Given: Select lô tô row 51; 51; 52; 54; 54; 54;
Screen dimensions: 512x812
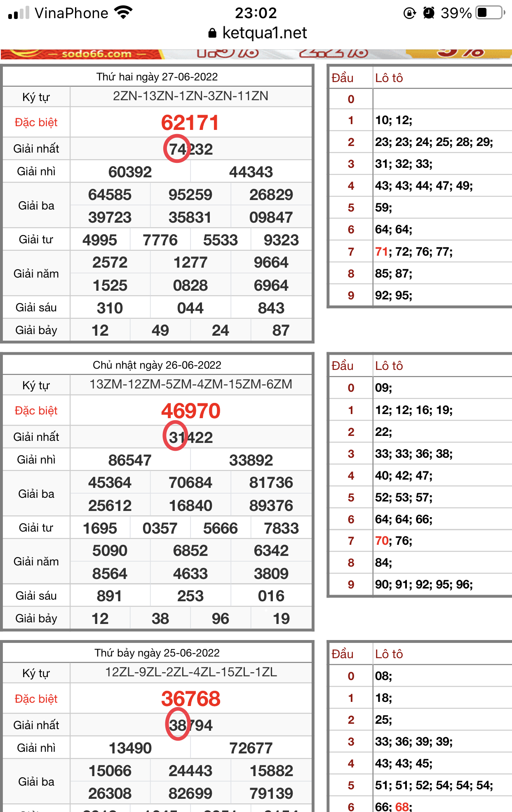Looking at the screenshot, I should tap(434, 785).
